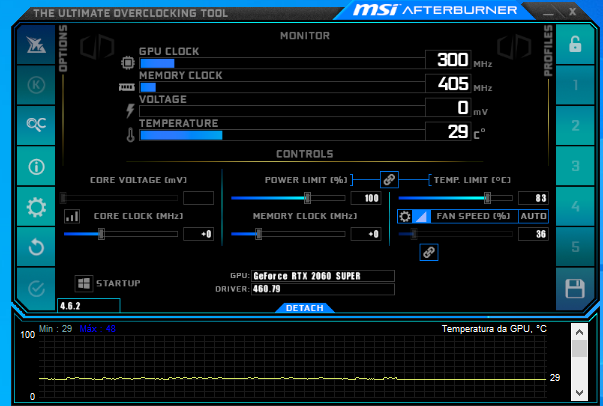Screen dimensions: 603x406
Task: Click the memory module icon beside Memory Clock
Action: click(127, 87)
